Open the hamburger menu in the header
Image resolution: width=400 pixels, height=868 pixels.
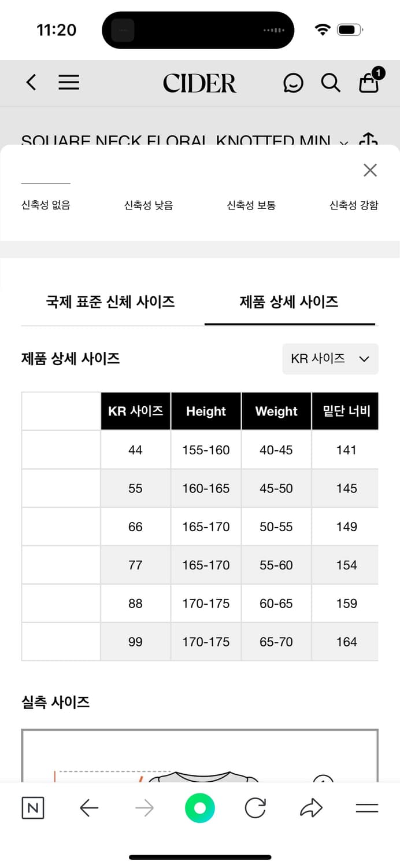69,83
